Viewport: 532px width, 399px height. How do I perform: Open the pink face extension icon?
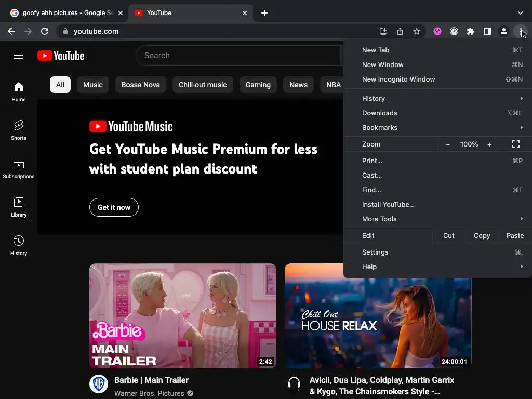click(x=437, y=31)
